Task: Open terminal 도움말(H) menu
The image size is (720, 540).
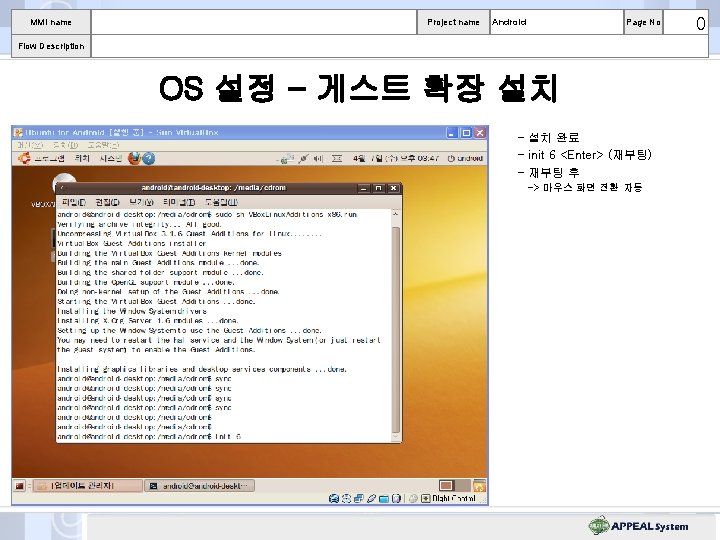Action: (x=221, y=202)
